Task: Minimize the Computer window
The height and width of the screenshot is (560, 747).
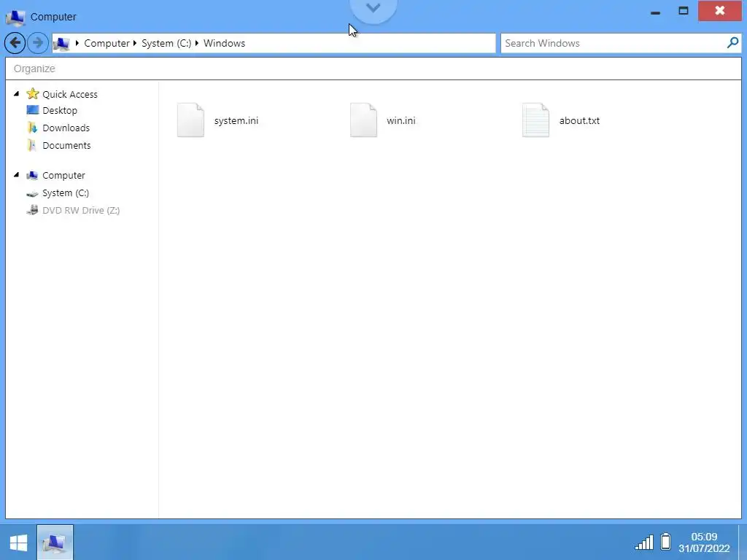Action: (656, 12)
